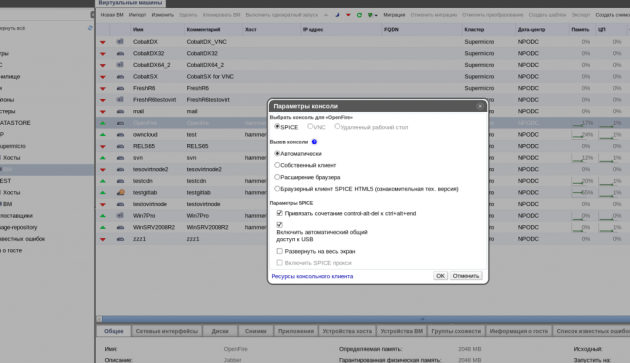Click the memory usage bar of testgitlab row
This screenshot has height=363, width=630.
pyautogui.click(x=583, y=193)
